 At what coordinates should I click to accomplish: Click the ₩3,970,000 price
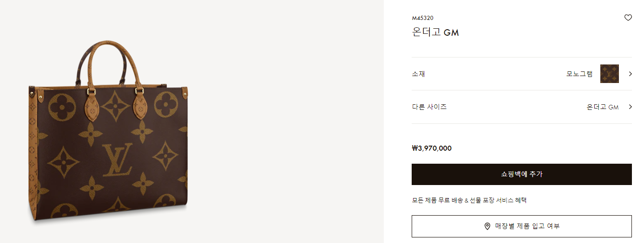(x=432, y=148)
